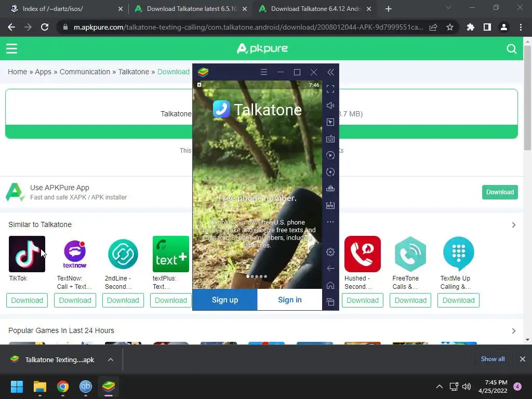Click the Hushed app icon
532x399 pixels.
coord(362,254)
